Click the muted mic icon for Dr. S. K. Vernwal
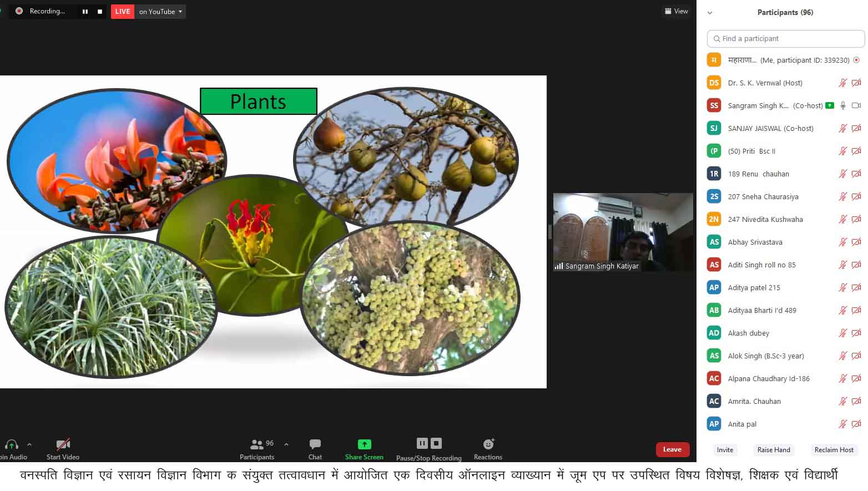This screenshot has height=491, width=868. click(842, 83)
